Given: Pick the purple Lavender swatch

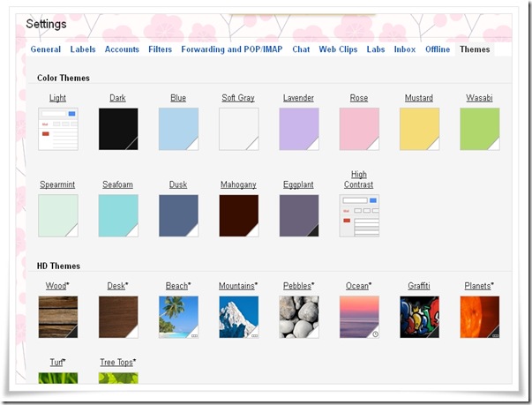Looking at the screenshot, I should click(x=299, y=129).
